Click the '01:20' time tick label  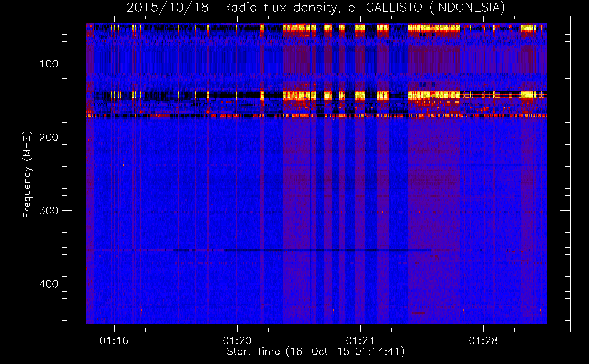(237, 341)
